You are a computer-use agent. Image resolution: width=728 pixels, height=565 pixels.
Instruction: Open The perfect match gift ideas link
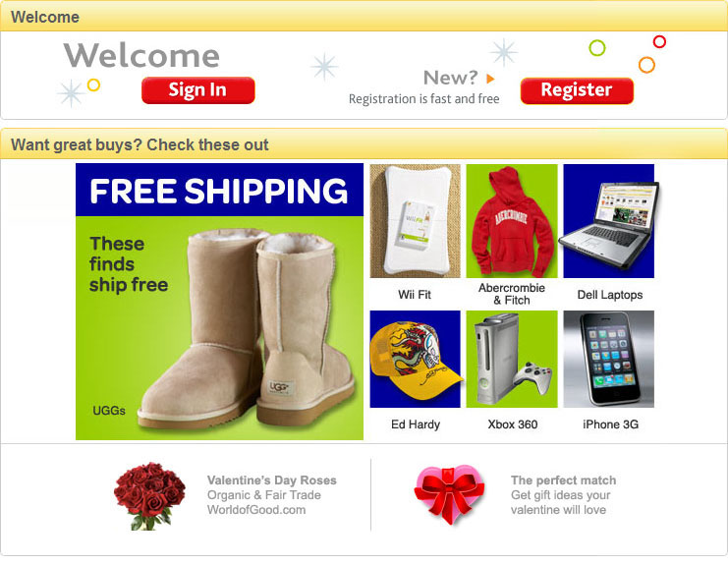(564, 495)
